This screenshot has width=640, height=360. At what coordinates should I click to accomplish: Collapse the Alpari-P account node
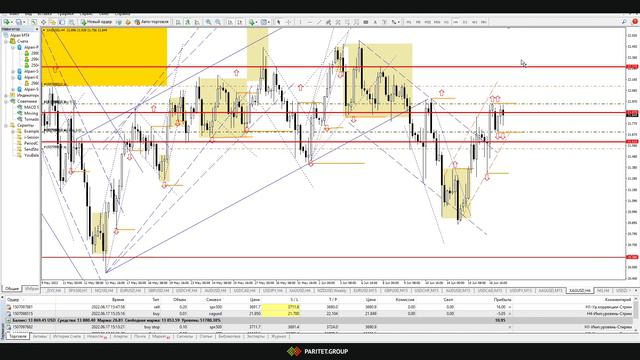[x=13, y=47]
